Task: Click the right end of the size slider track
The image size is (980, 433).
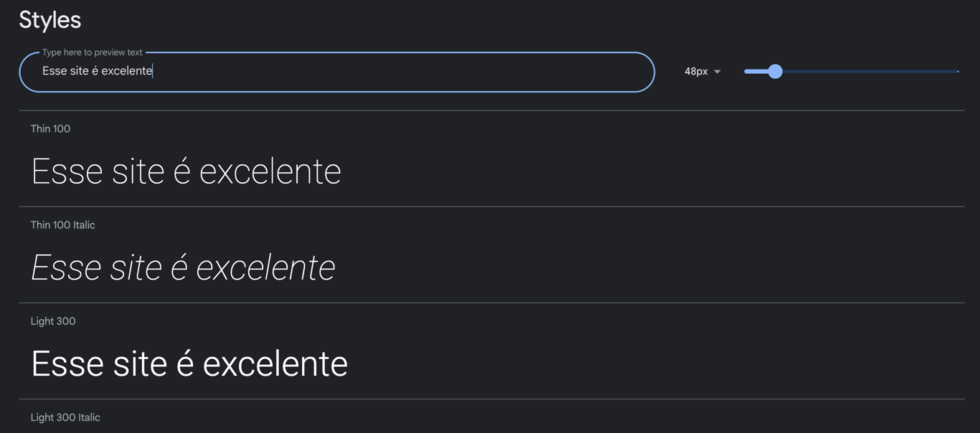Action: coord(957,71)
